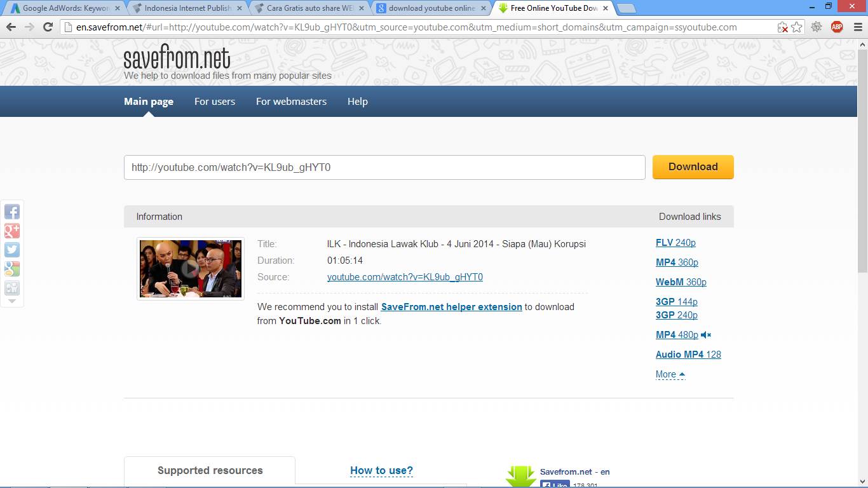Close the Google AdWords tab

pos(117,8)
